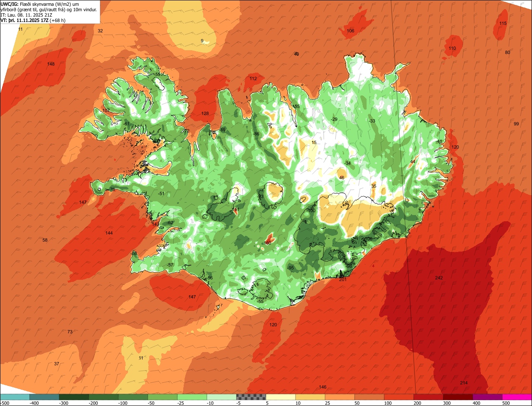Image resolution: width=532 pixels, height=406 pixels.
Task: Click the light green -25 to -10 legend swatch
Action: (192, 397)
